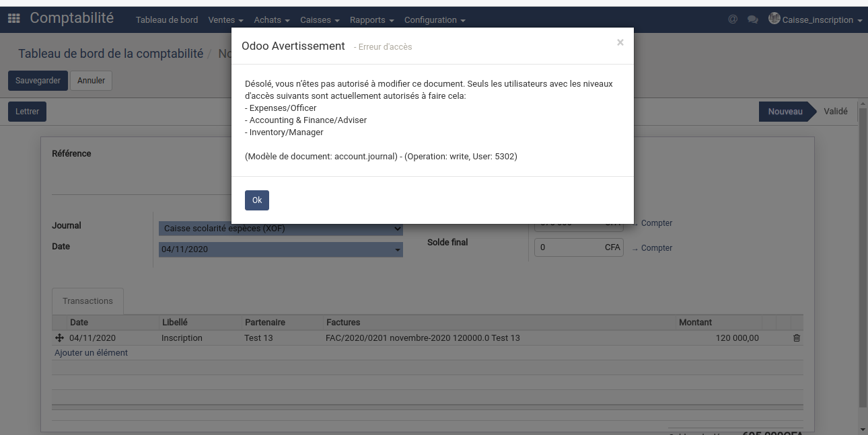The image size is (868, 435).
Task: Click the @ mentions icon
Action: coord(733,19)
